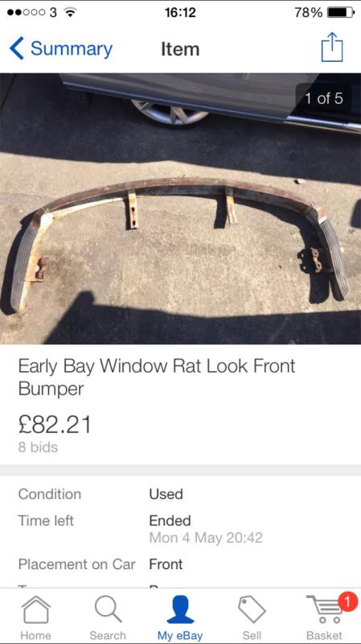Open the Sell tag icon
Image resolution: width=361 pixels, height=644 pixels.
[252, 609]
